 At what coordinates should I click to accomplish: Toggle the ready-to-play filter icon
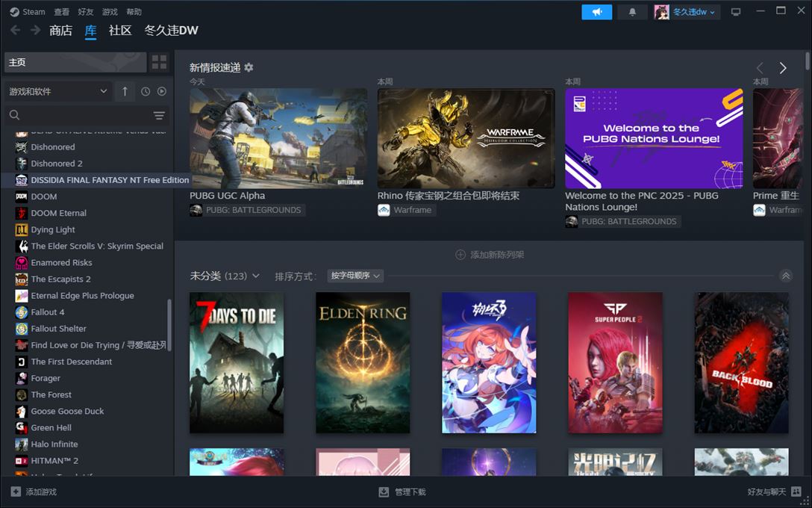point(161,91)
